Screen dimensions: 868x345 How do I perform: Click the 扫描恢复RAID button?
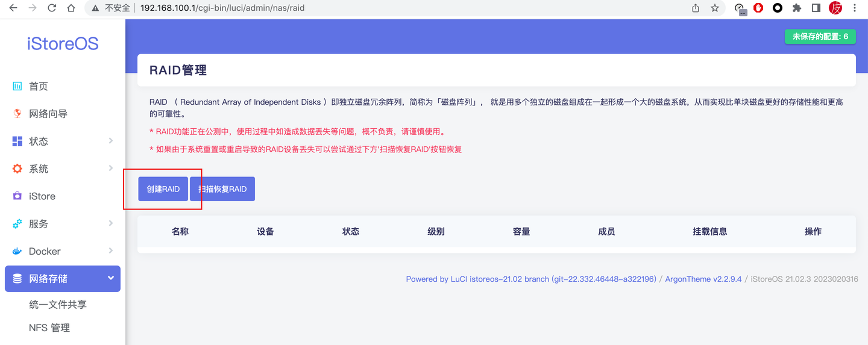point(222,189)
